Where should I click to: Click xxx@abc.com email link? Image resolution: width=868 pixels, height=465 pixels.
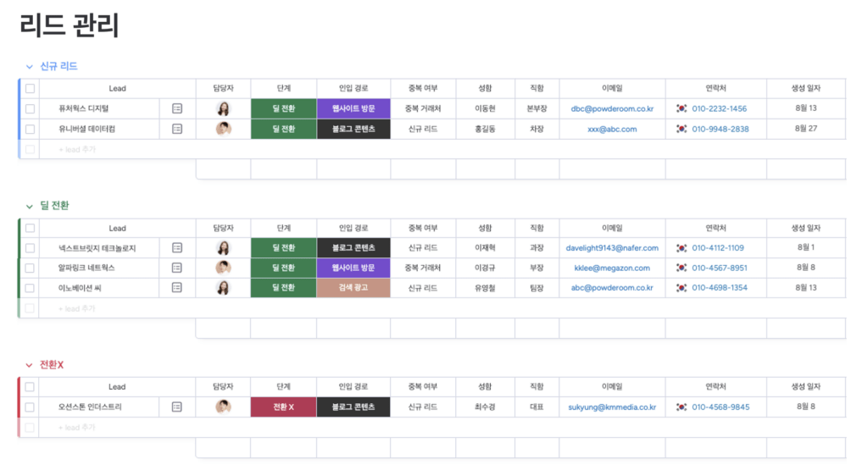(x=612, y=130)
